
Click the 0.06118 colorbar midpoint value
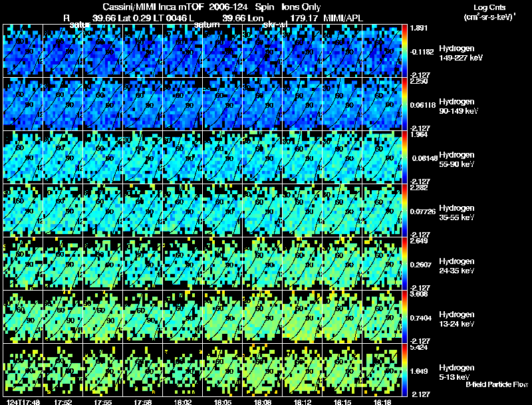click(x=423, y=105)
